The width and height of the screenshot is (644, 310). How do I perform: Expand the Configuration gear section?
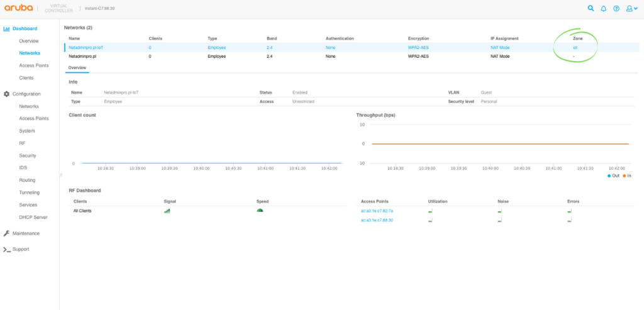26,94
